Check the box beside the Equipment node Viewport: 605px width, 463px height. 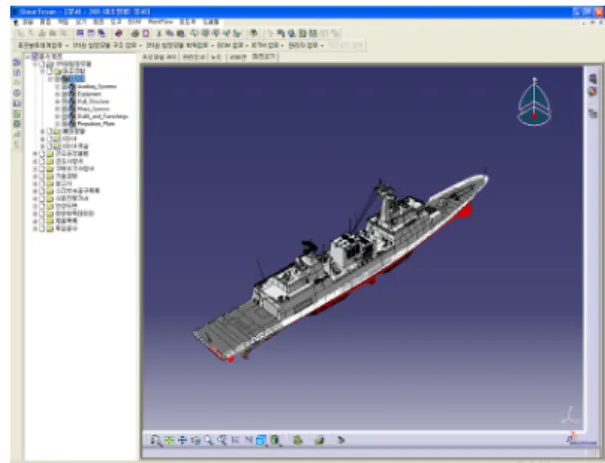click(x=65, y=94)
